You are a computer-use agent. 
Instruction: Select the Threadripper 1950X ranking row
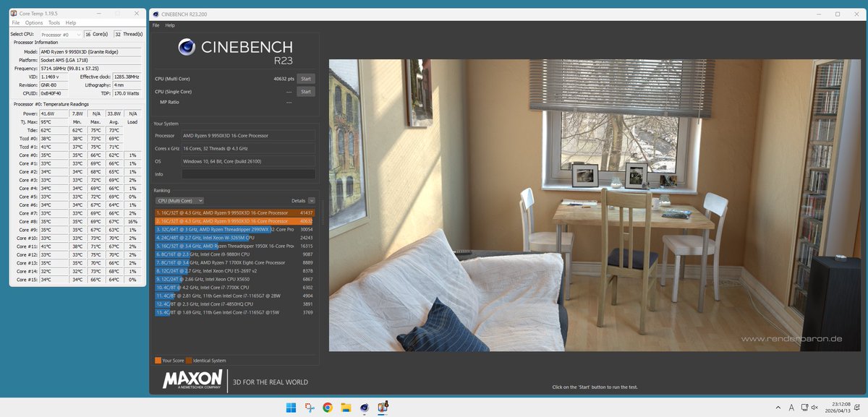click(x=235, y=246)
